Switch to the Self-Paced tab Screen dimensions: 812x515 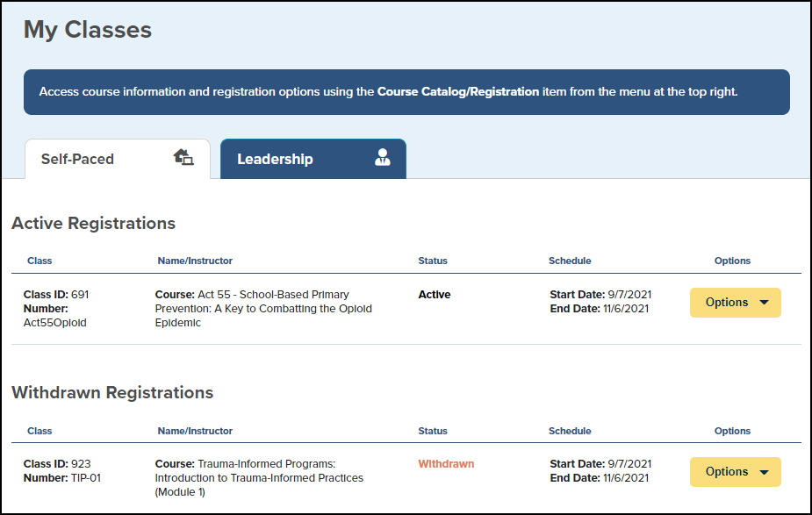tap(78, 160)
